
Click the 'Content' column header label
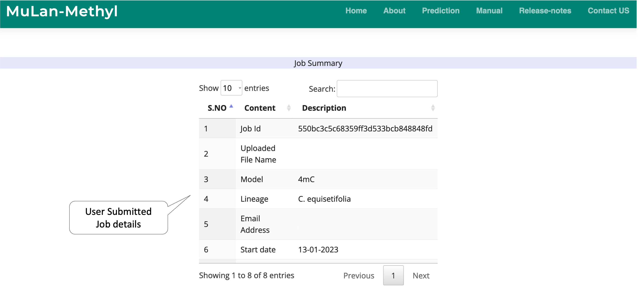coord(260,108)
